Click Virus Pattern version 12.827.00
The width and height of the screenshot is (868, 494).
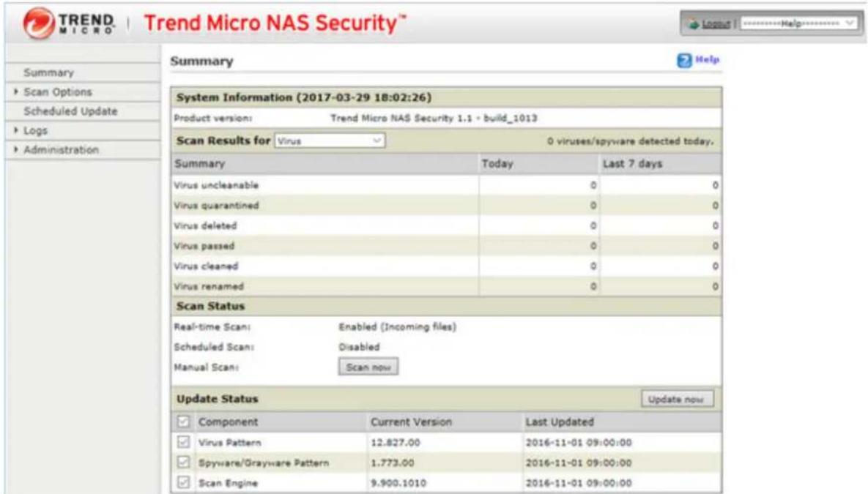click(396, 443)
